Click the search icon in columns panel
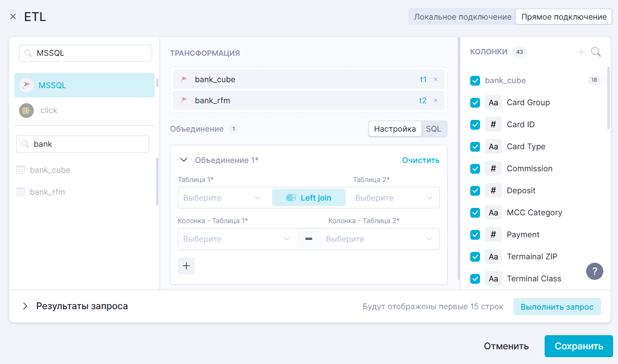 pyautogui.click(x=595, y=52)
